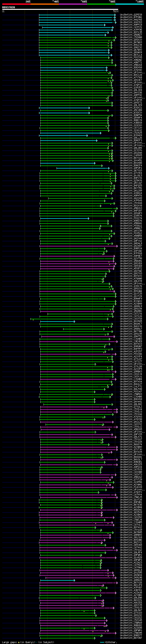Screen dimensions: 146x644
Task: Select the UniRef100_Q39176 label
Action: pos(131,286)
